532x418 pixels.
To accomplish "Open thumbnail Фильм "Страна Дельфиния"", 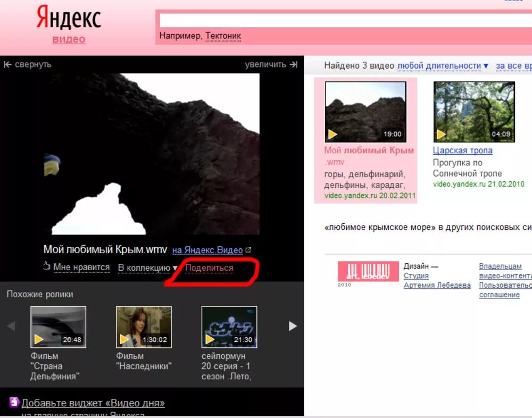I will (x=59, y=327).
